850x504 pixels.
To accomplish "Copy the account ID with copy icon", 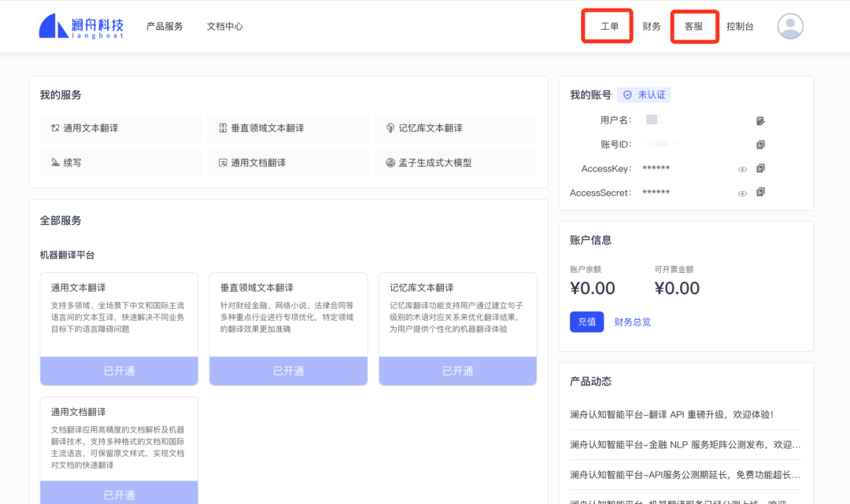I will point(760,145).
